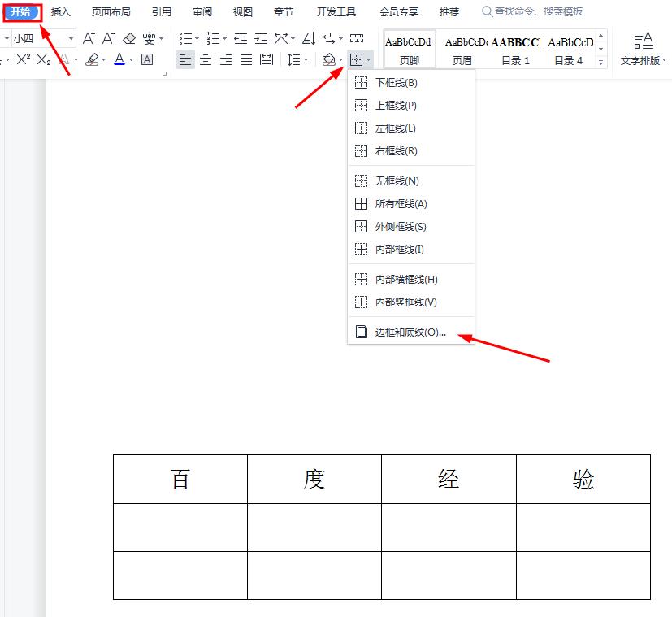Open the bullet list dropdown arrow
The width and height of the screenshot is (672, 617).
click(x=197, y=38)
